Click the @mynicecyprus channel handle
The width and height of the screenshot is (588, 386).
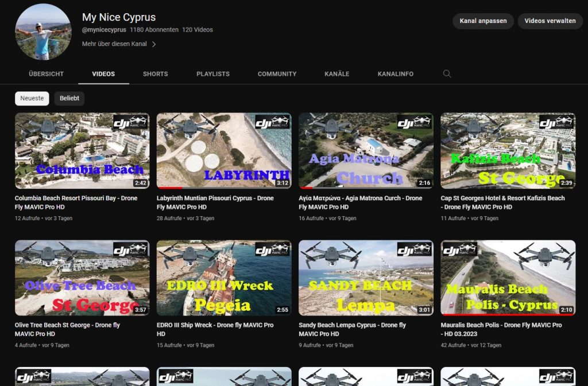click(x=104, y=30)
